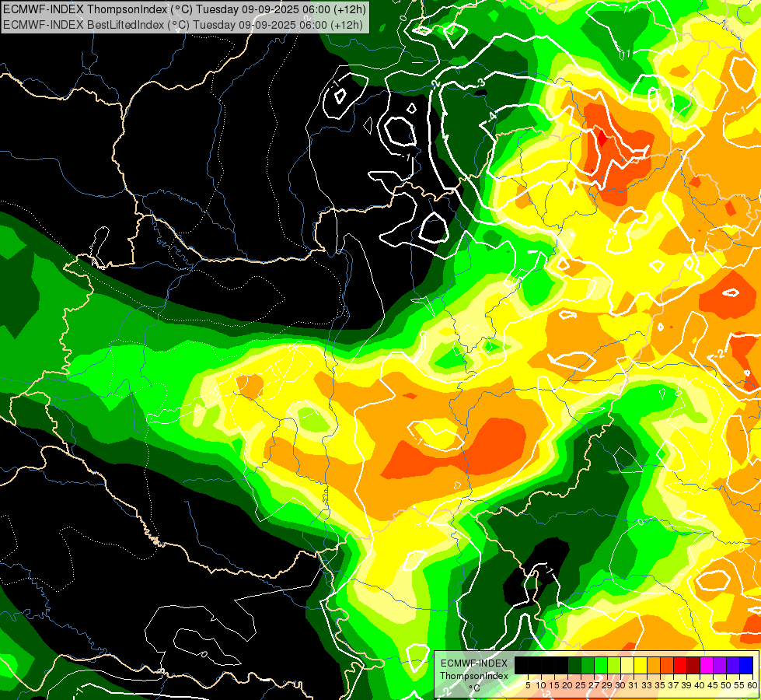Click the ThompsonIndex label in the legend

tap(474, 676)
